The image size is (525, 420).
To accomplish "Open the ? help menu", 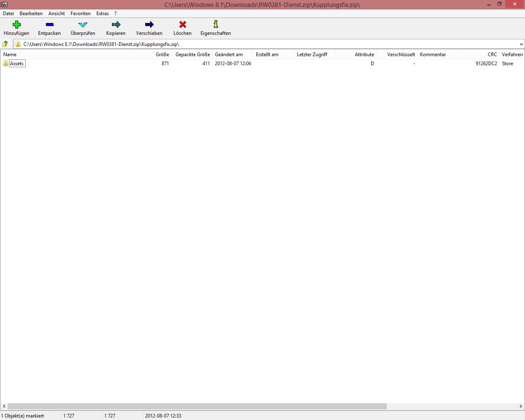I will click(116, 14).
